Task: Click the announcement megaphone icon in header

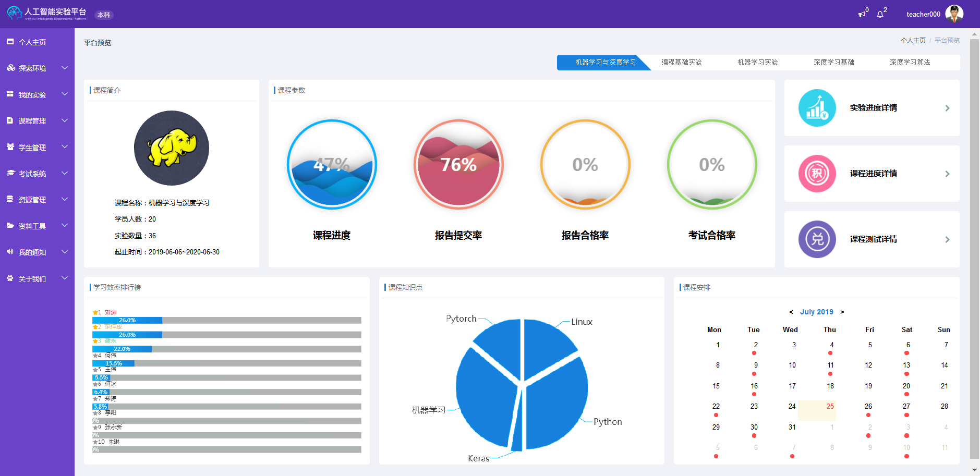Action: (862, 14)
